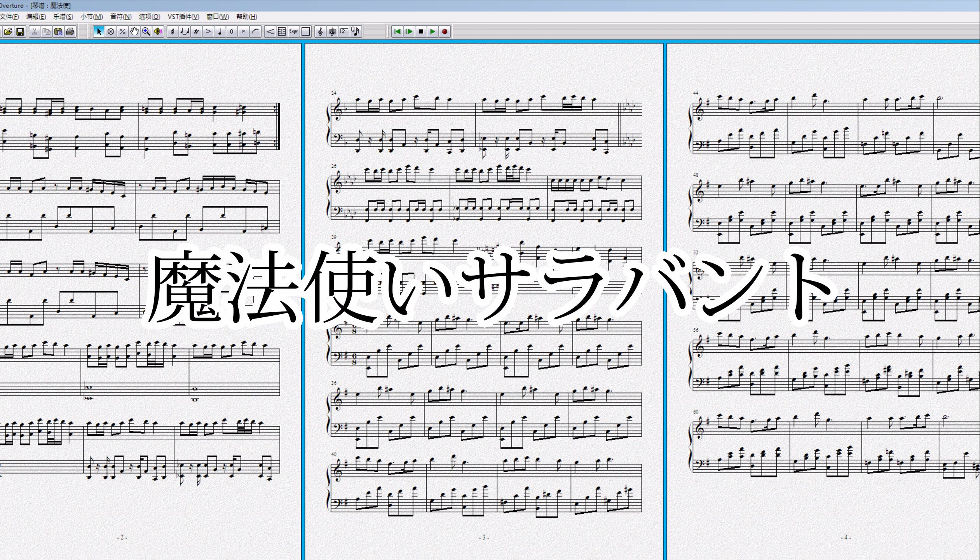
Task: Start playback with green play button
Action: [432, 31]
